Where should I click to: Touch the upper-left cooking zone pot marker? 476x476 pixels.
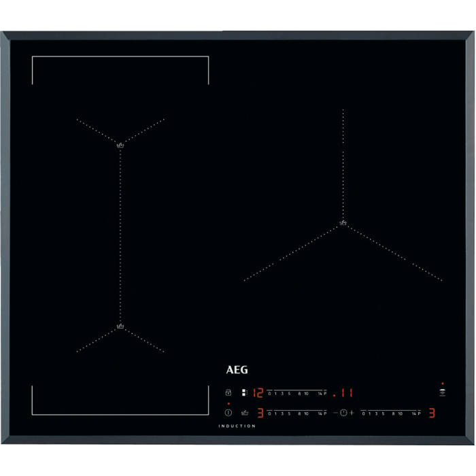tap(120, 145)
